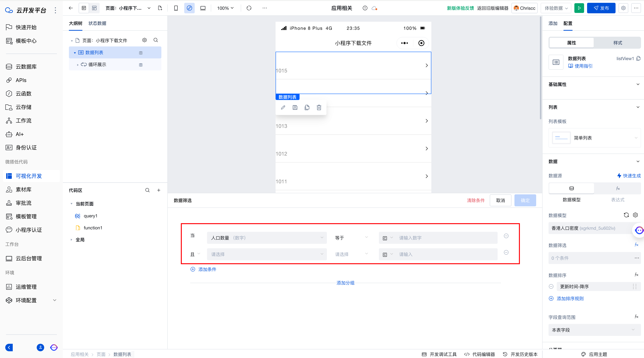Click the green preview play button

point(579,8)
